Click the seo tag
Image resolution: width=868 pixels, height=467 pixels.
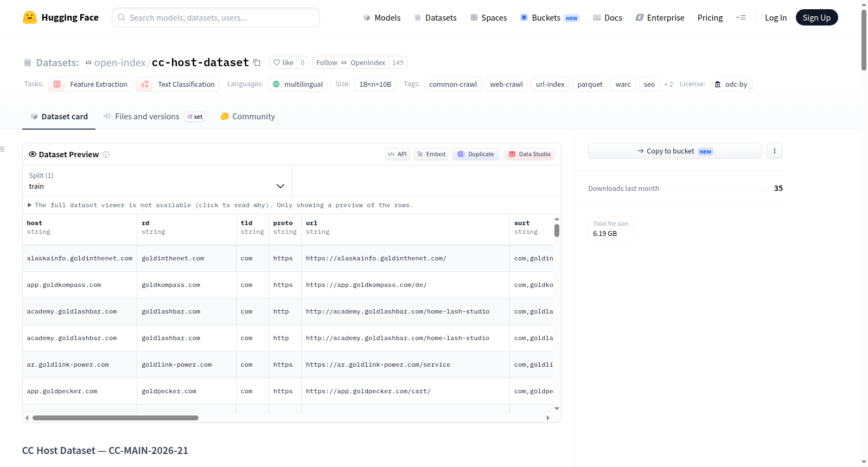[649, 84]
